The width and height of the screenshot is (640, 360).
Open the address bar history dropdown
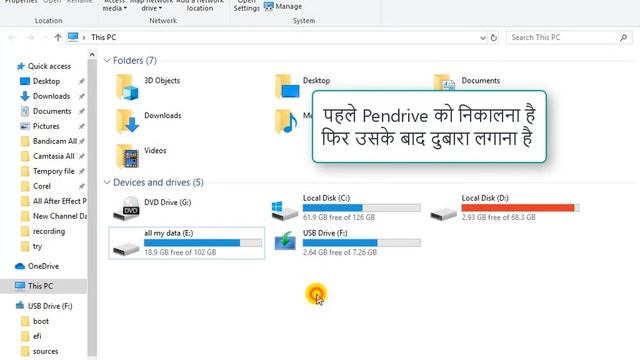click(x=483, y=38)
